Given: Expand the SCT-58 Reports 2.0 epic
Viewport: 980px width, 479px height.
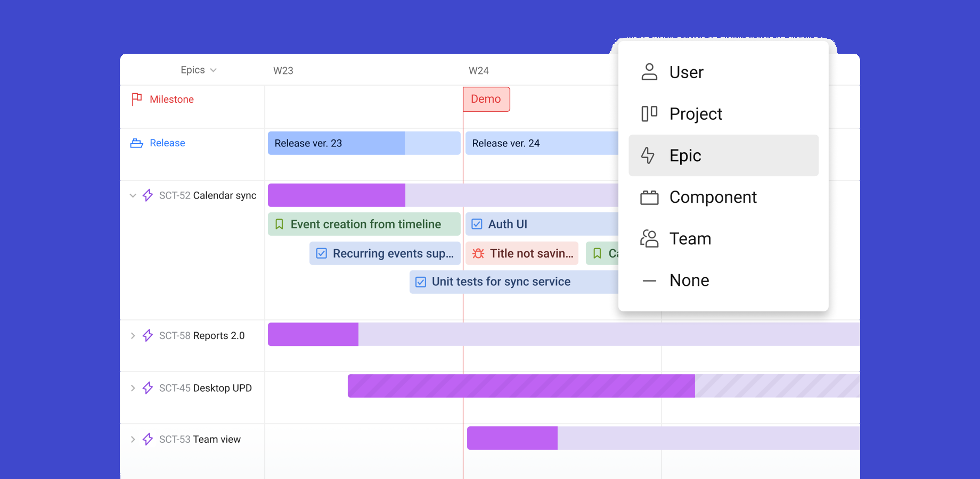Looking at the screenshot, I should (133, 335).
